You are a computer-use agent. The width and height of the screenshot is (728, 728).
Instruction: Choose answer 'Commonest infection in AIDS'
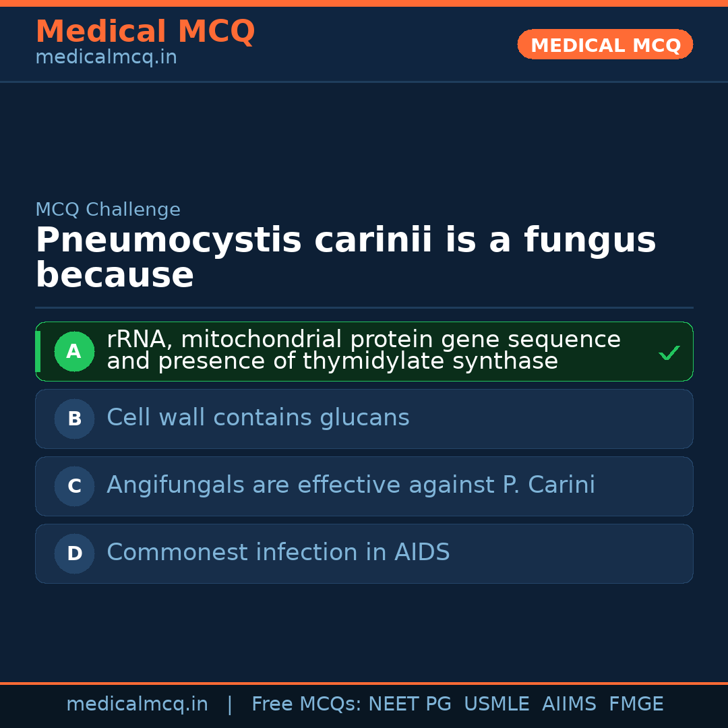coord(278,553)
